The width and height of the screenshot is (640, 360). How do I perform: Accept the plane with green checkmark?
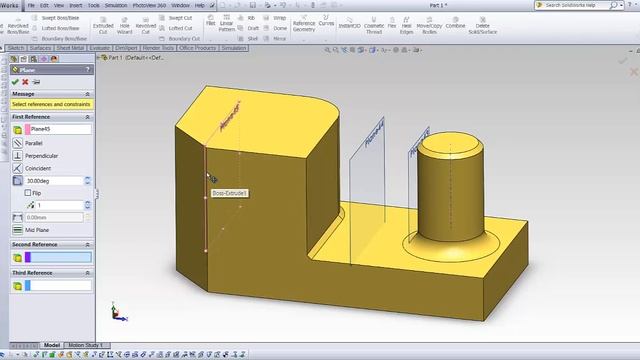click(x=15, y=82)
